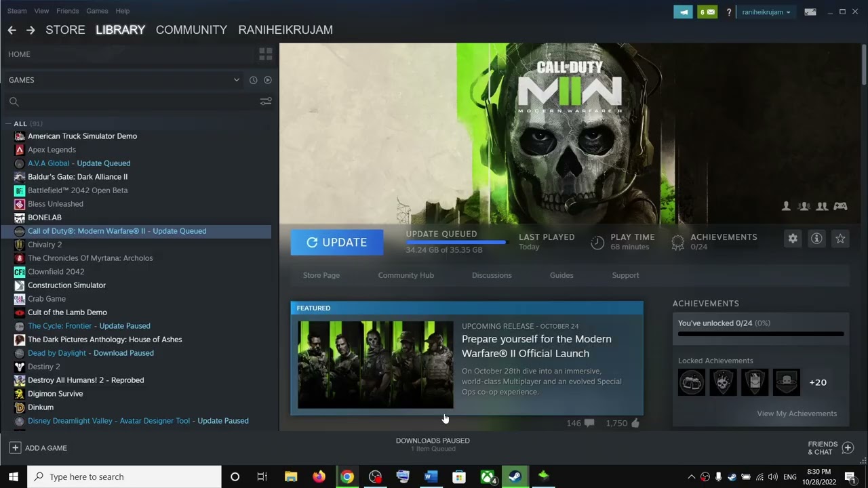
Task: Open the Discussions link
Action: (x=492, y=275)
